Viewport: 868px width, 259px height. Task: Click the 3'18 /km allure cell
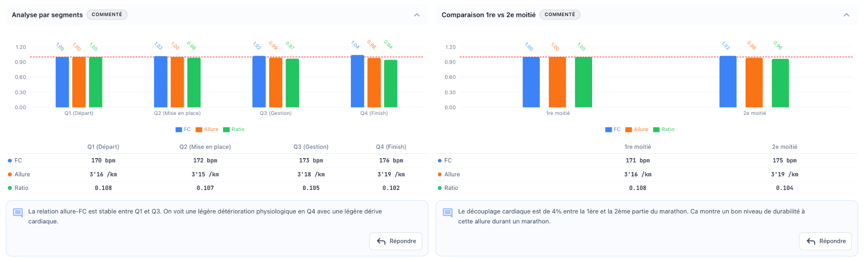pyautogui.click(x=311, y=174)
